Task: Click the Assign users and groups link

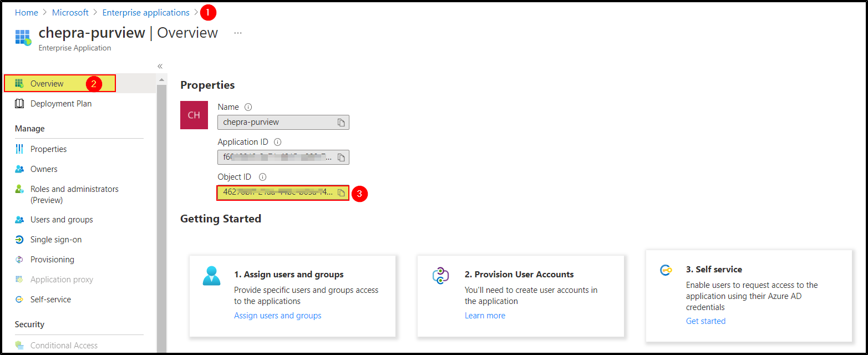Action: (277, 316)
